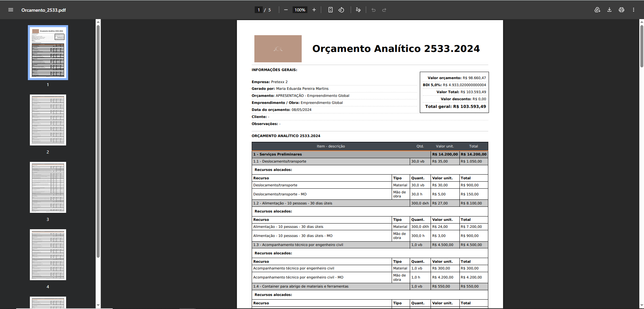This screenshot has width=644, height=309.
Task: Click the document title Orçamento Analítico 2533.2024
Action: click(x=396, y=49)
